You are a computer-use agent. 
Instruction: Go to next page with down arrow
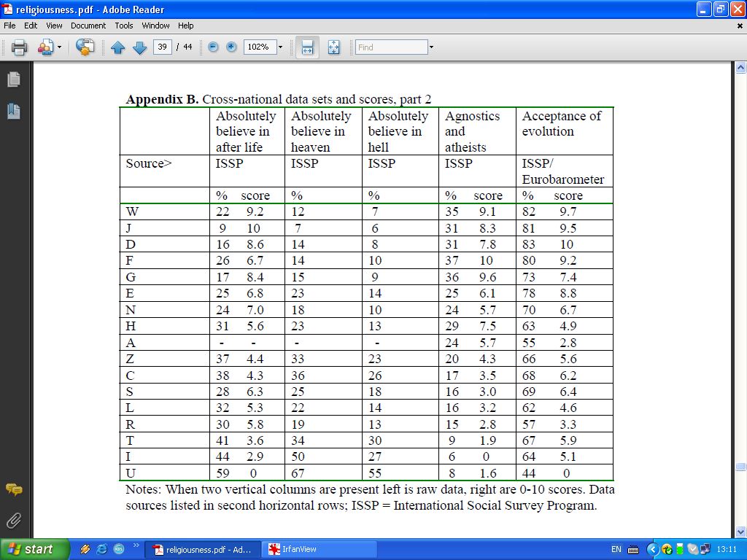point(139,47)
